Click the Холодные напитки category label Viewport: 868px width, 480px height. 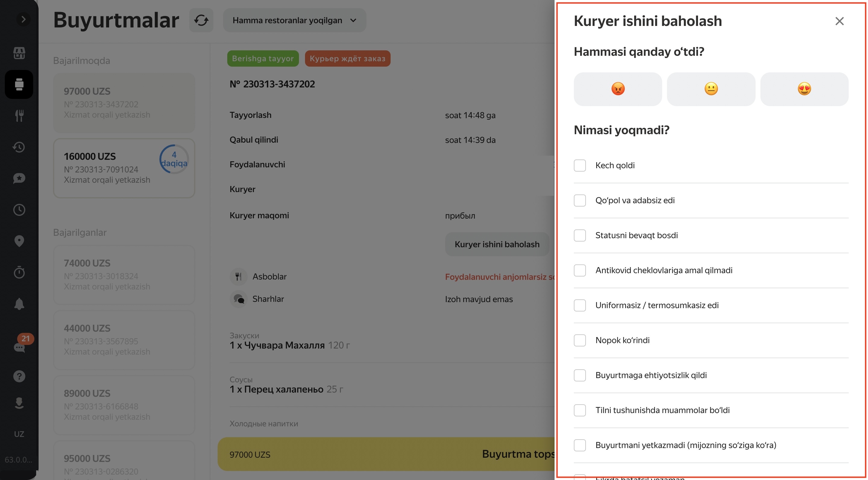tap(264, 424)
